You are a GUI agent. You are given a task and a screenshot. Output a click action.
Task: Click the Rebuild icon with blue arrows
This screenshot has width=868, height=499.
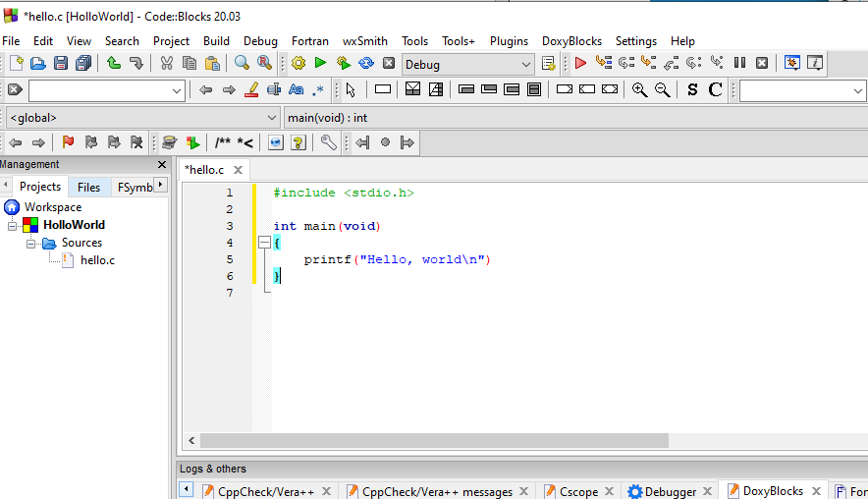(x=366, y=63)
